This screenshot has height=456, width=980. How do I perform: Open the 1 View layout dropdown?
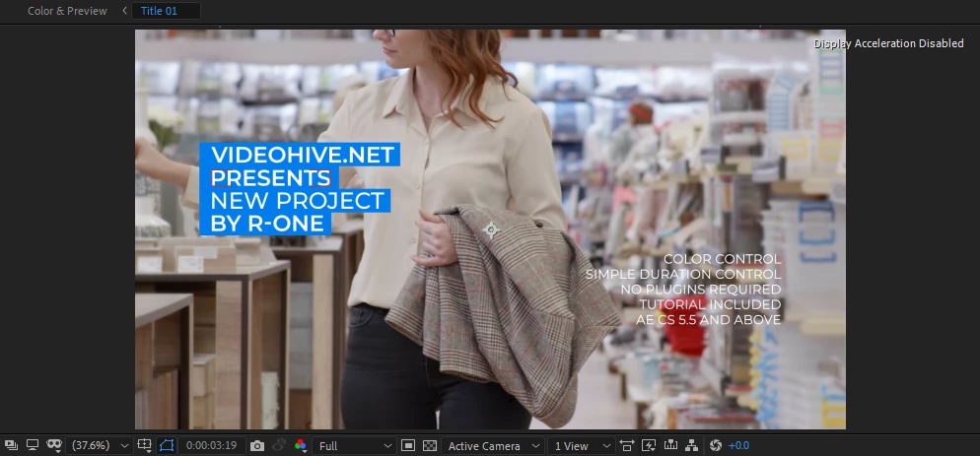[x=582, y=445]
